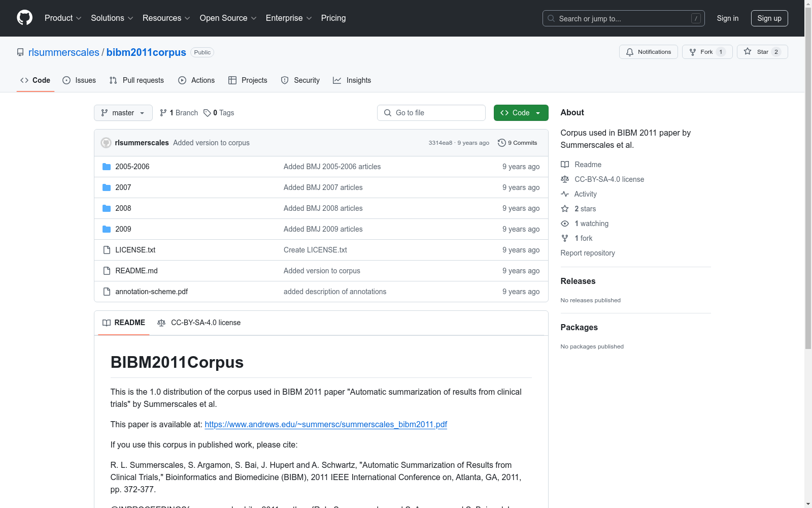Viewport: 812px width, 508px height.
Task: Click the search magnifier icon in header
Action: (551, 18)
